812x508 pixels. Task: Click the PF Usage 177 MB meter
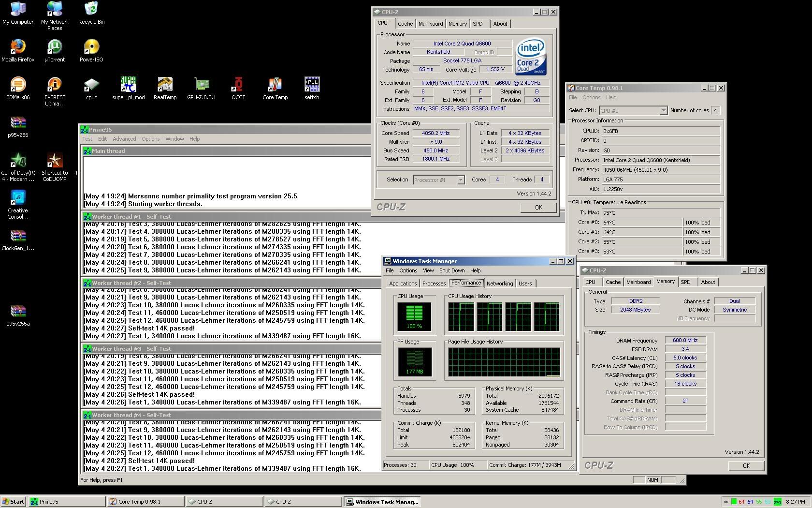tap(414, 362)
